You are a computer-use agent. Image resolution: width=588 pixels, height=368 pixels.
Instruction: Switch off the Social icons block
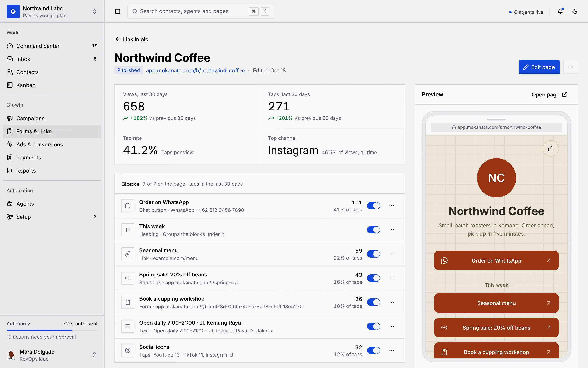373,350
